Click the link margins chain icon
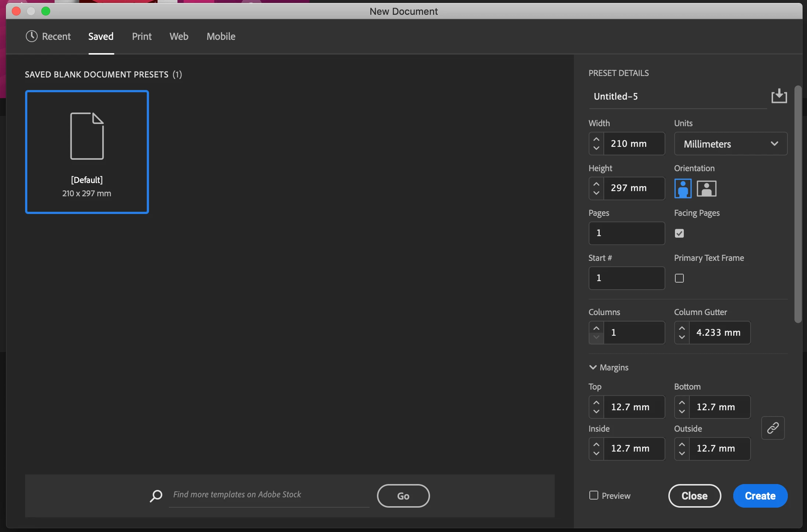The width and height of the screenshot is (807, 532). point(773,428)
